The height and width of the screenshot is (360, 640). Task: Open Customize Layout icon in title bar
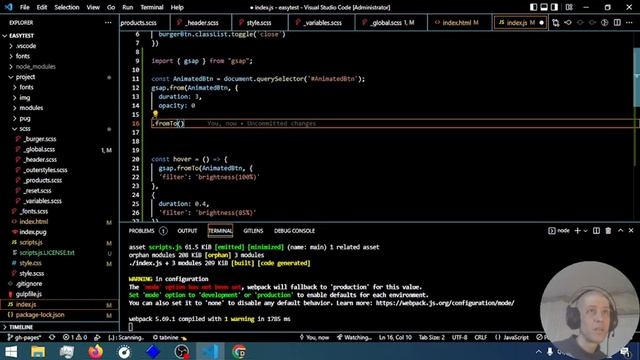pos(569,7)
